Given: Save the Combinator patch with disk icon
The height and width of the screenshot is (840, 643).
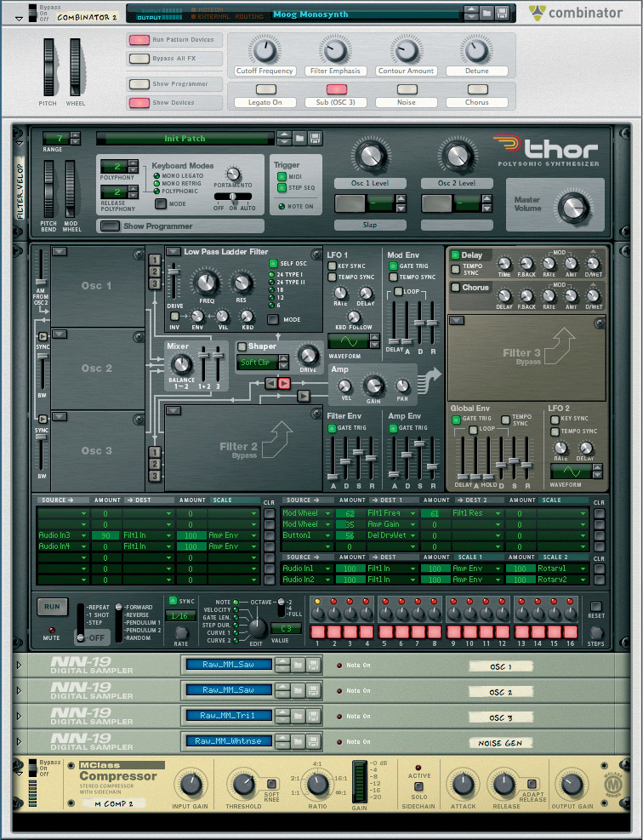Looking at the screenshot, I should [501, 13].
